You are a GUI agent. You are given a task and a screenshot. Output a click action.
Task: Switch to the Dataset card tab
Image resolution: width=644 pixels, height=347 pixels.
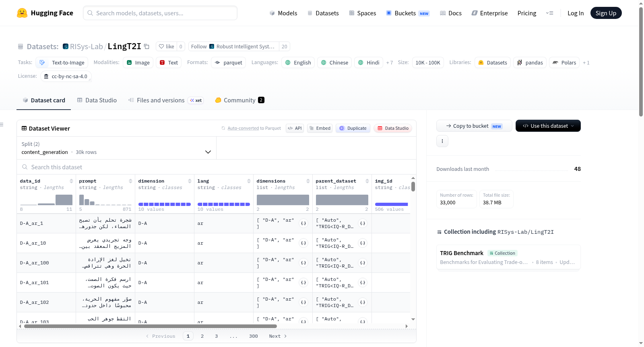tap(43, 100)
